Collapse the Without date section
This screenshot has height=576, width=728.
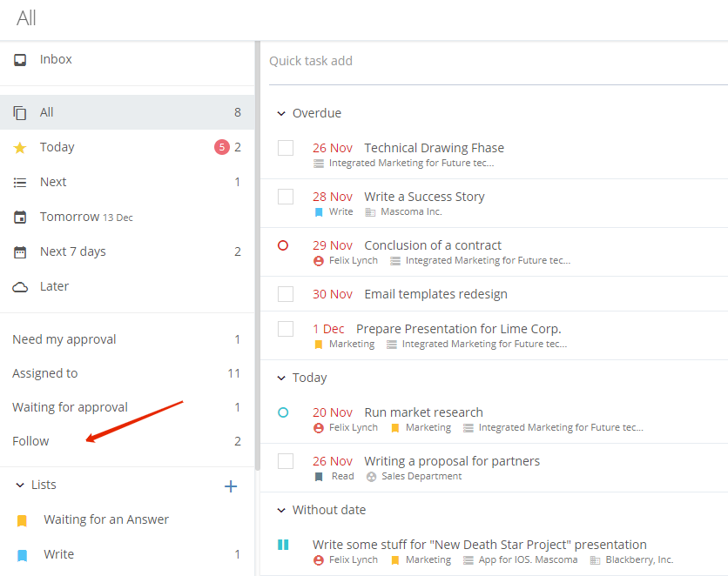click(x=281, y=510)
